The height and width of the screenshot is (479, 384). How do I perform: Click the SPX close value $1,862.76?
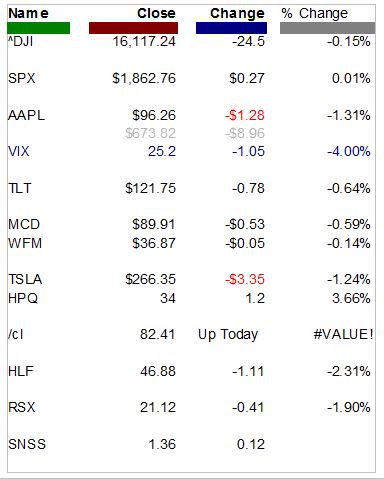pos(144,78)
